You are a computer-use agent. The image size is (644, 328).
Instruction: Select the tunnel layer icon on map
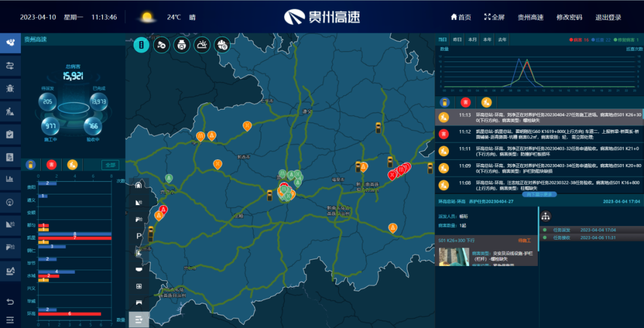point(139,185)
